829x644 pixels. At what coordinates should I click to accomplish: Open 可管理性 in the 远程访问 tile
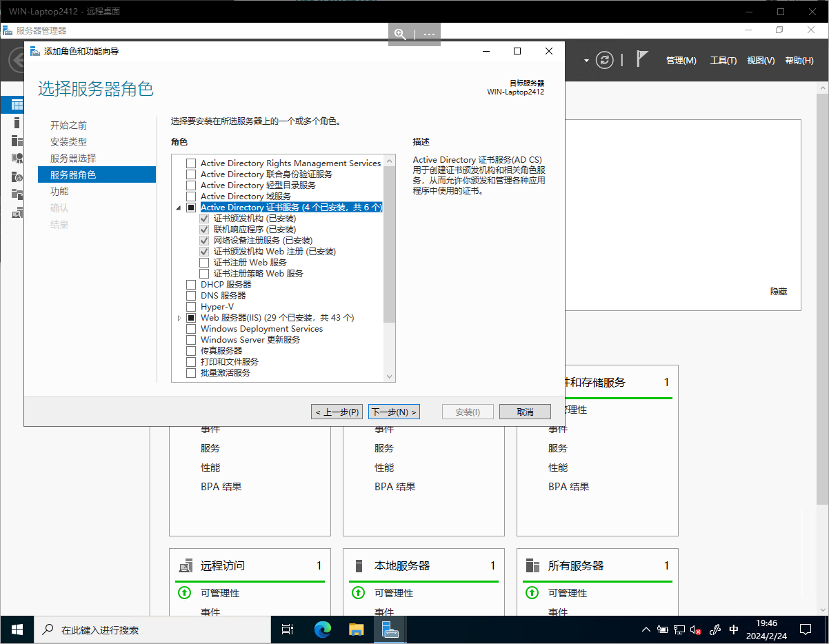click(x=220, y=593)
